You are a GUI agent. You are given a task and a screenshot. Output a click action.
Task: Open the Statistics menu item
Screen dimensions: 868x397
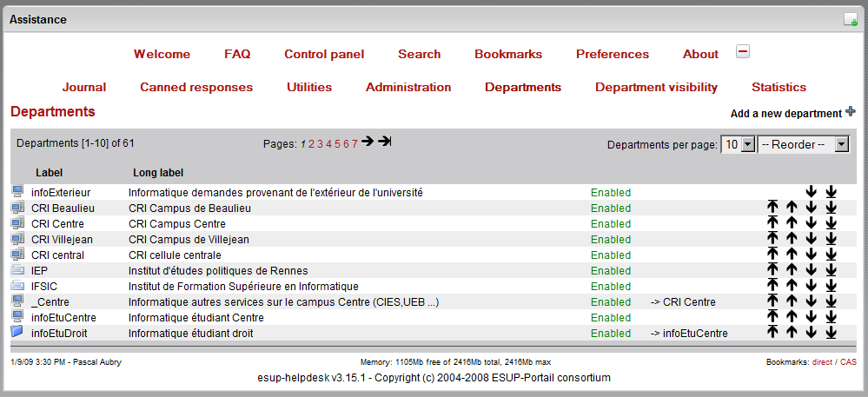point(779,87)
